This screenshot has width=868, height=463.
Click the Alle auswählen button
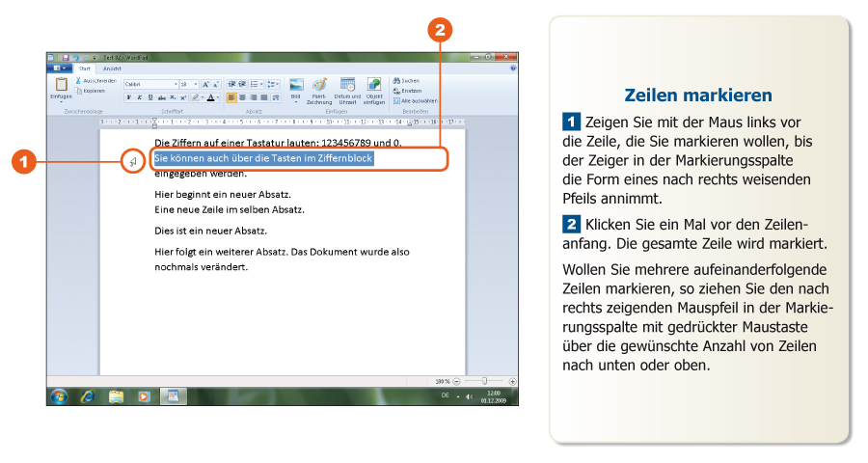point(416,100)
